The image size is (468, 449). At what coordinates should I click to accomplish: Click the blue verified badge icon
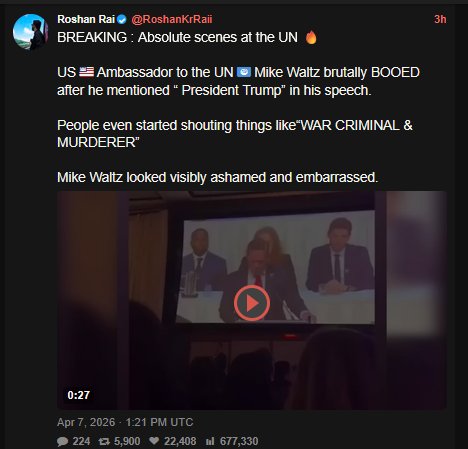click(122, 20)
